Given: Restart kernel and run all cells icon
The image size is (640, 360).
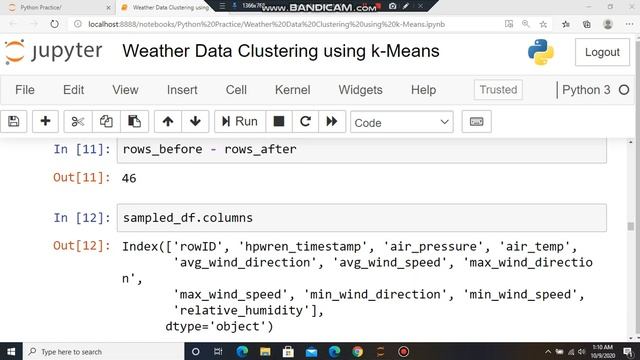Looking at the screenshot, I should [x=332, y=121].
